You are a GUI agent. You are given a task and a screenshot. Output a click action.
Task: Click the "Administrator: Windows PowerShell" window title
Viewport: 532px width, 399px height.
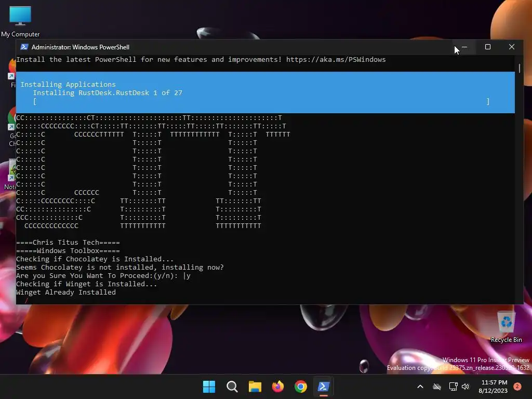click(81, 47)
